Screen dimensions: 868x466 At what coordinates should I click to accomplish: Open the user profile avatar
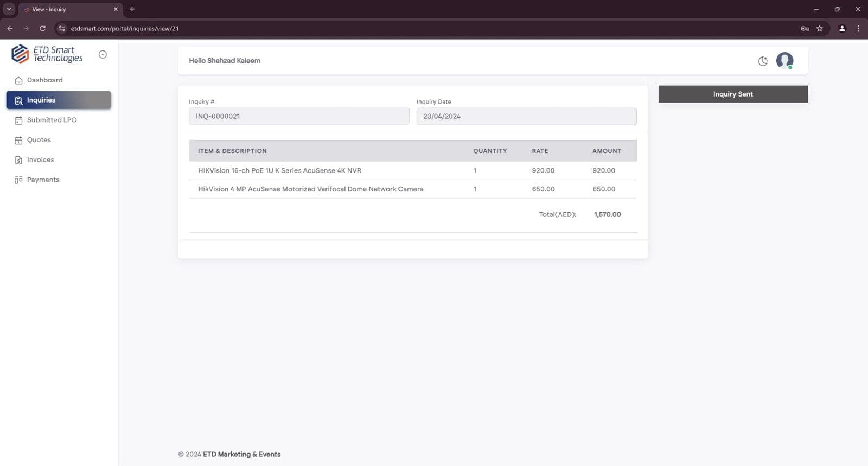coord(784,60)
